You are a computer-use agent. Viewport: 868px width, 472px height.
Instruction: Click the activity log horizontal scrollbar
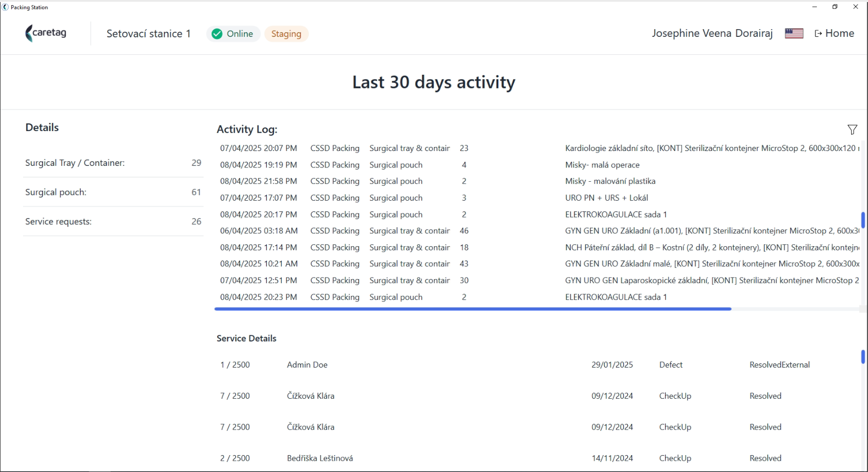(x=473, y=309)
